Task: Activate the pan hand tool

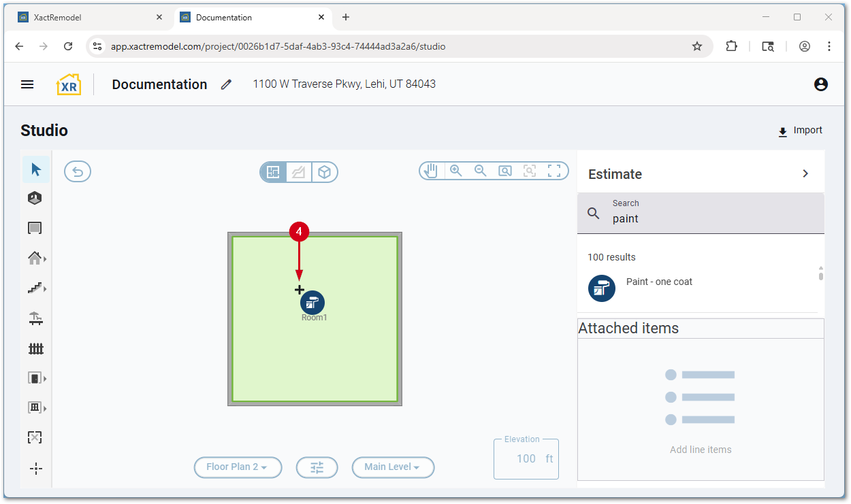Action: tap(431, 171)
